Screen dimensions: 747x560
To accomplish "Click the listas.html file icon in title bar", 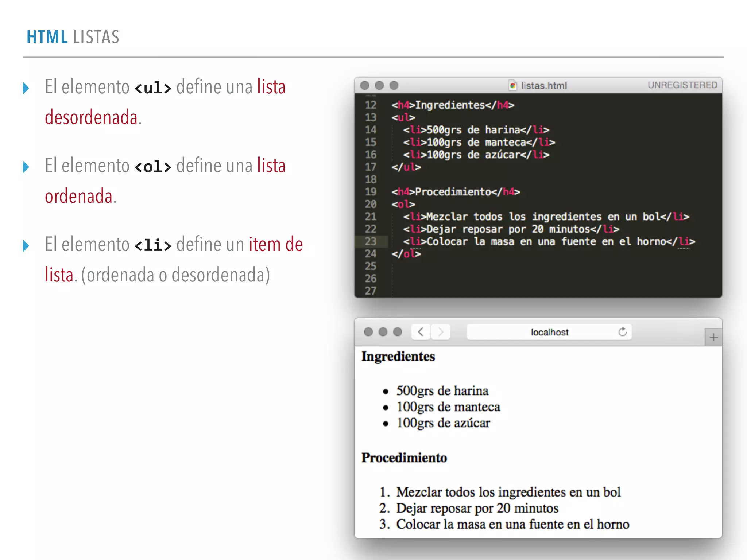I will point(513,85).
